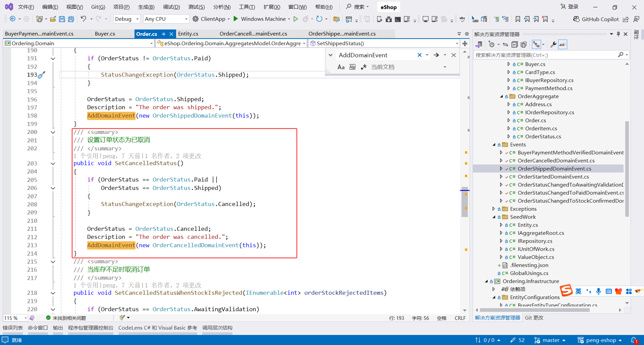Click the split editor window icon

[465, 43]
